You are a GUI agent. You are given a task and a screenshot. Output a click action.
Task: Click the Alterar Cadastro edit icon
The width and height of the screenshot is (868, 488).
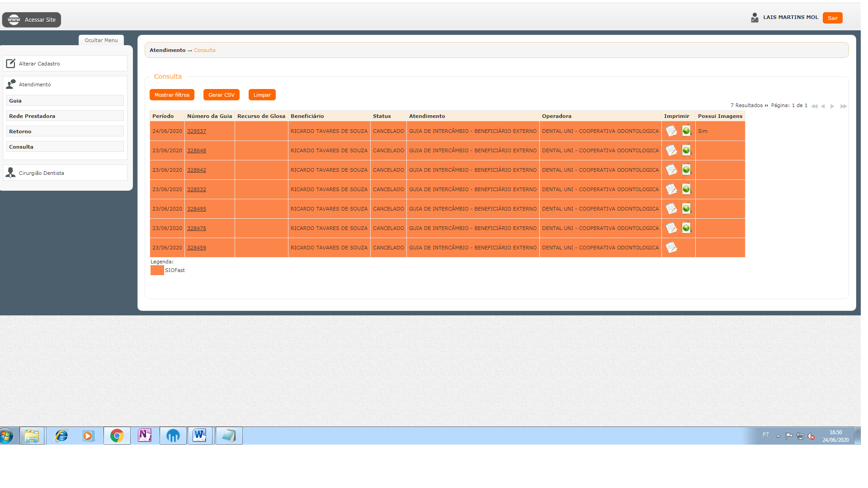[11, 64]
